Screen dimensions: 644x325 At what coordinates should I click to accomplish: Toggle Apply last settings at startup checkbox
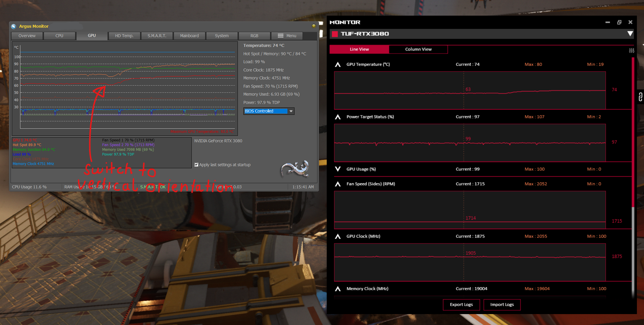pos(196,165)
